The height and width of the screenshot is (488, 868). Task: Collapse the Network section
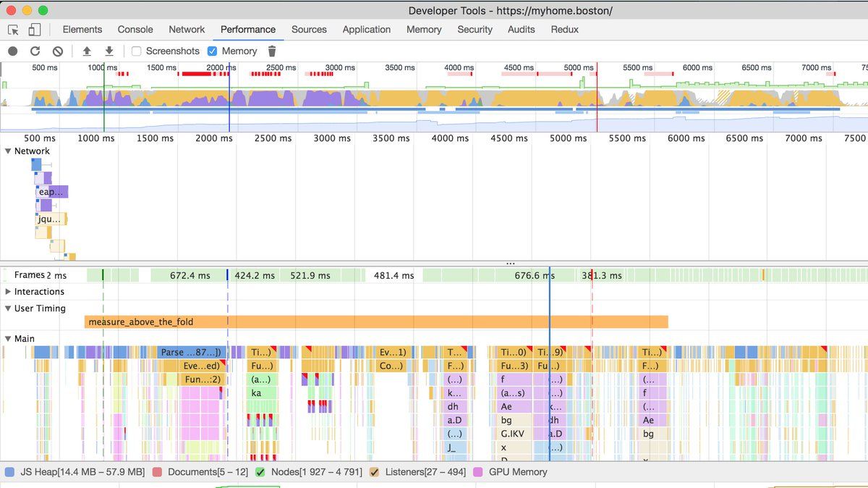coord(8,151)
